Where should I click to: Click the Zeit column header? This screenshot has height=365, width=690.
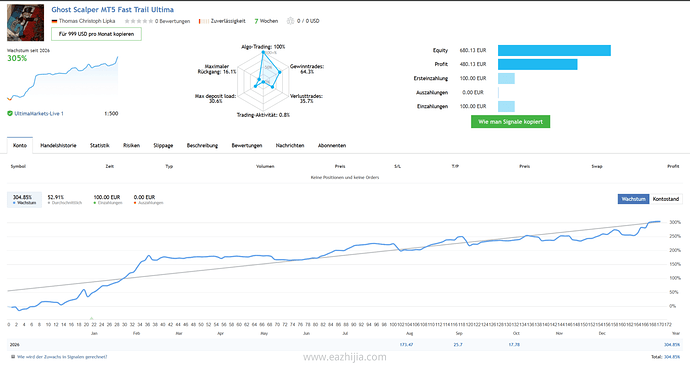(x=110, y=166)
